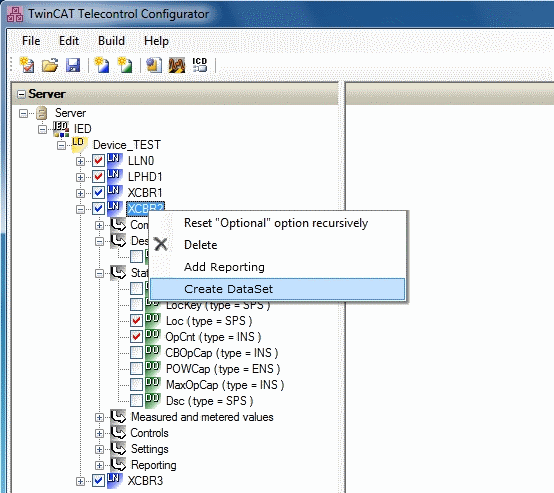The width and height of the screenshot is (554, 493).
Task: Select the LLN0 tree item label
Action: point(141,161)
